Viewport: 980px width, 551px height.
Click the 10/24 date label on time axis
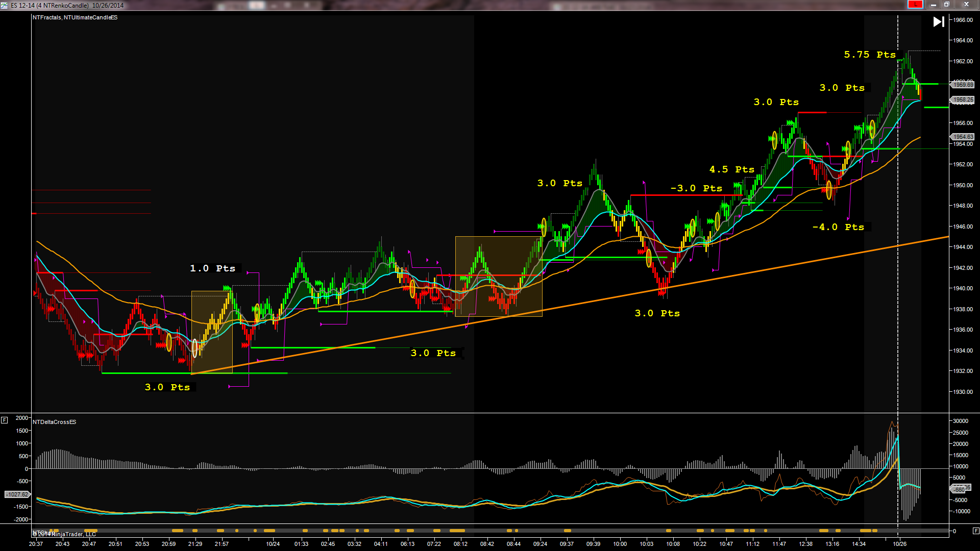coord(273,544)
